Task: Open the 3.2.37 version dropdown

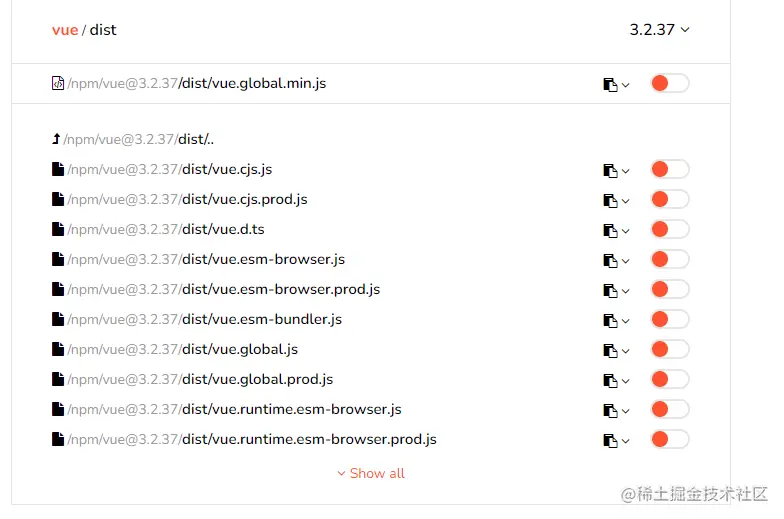Action: coord(660,30)
